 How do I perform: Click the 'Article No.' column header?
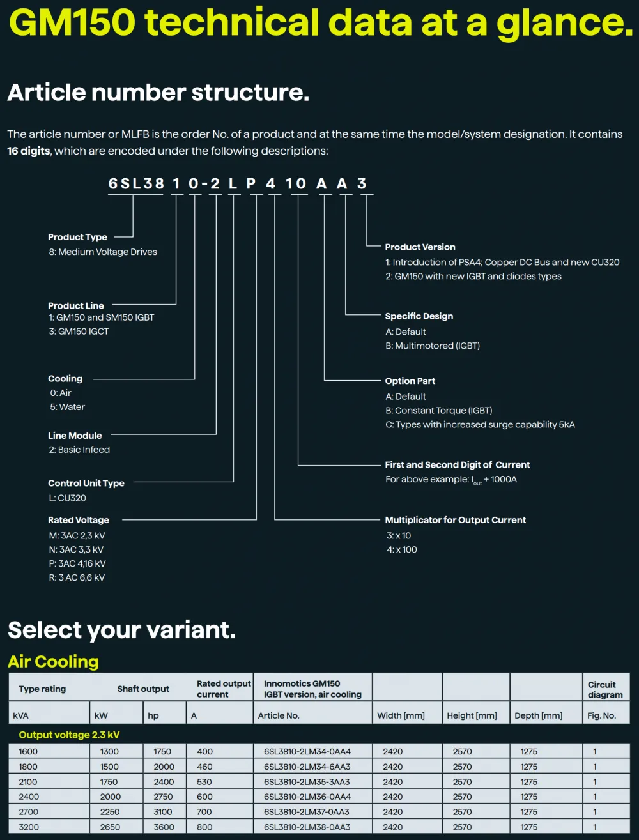click(279, 715)
